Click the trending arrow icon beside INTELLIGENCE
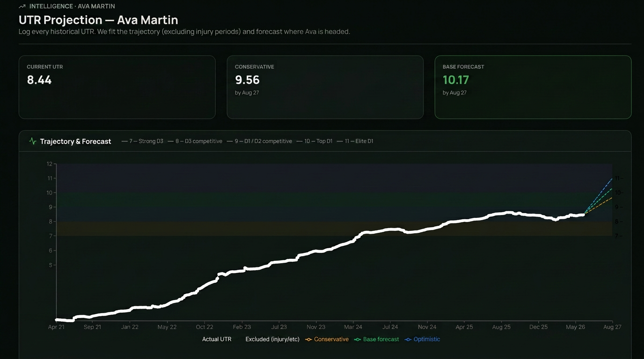 22,7
